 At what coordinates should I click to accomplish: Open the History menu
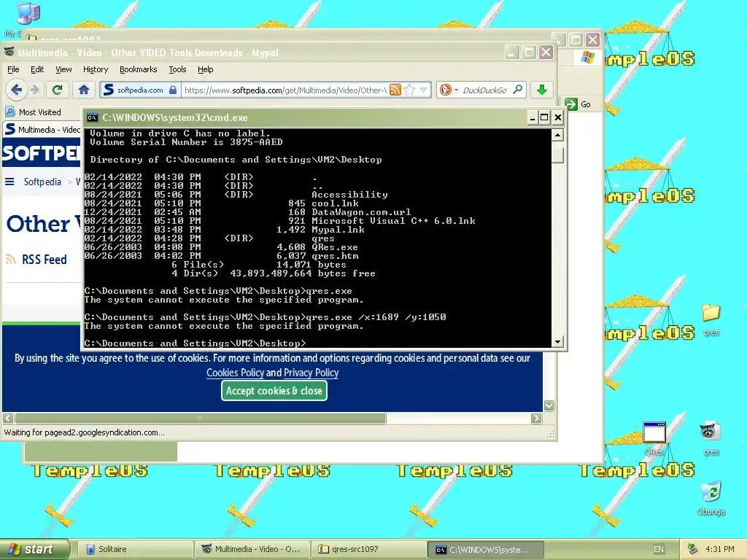point(96,69)
